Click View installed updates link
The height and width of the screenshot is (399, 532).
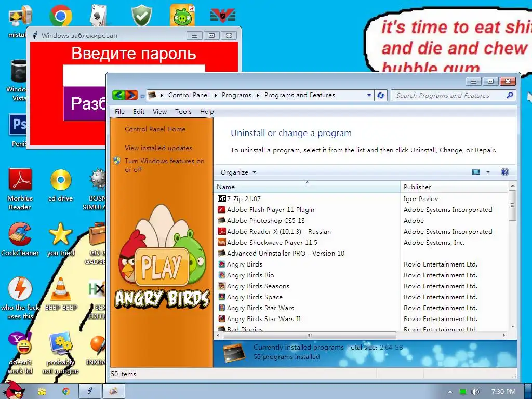click(158, 148)
